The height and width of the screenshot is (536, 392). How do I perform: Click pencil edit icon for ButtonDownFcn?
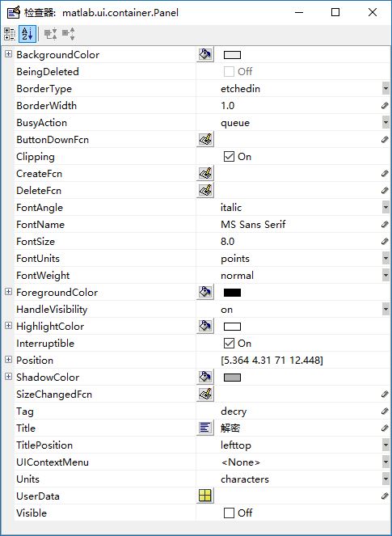coord(385,140)
